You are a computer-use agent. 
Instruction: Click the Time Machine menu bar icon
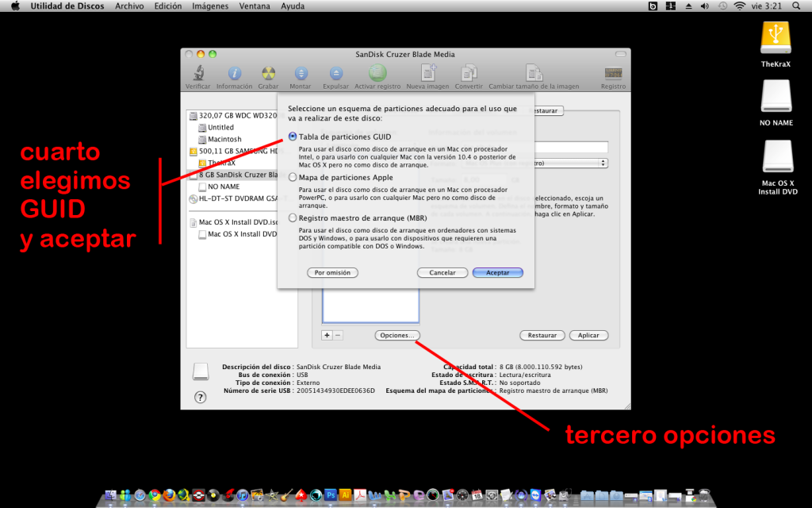click(722, 6)
